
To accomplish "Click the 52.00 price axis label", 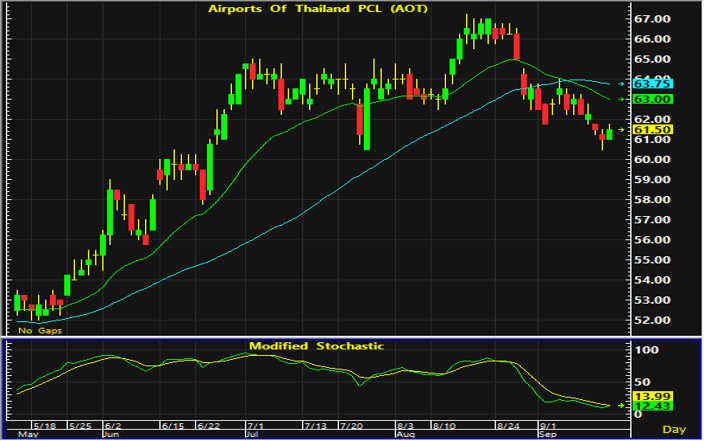I will (652, 320).
